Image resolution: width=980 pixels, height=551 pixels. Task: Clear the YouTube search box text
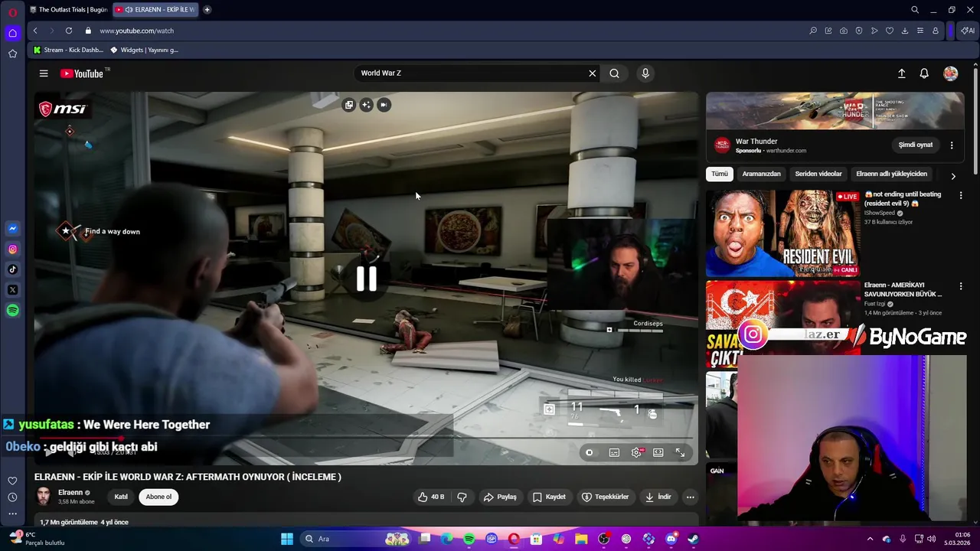point(592,73)
